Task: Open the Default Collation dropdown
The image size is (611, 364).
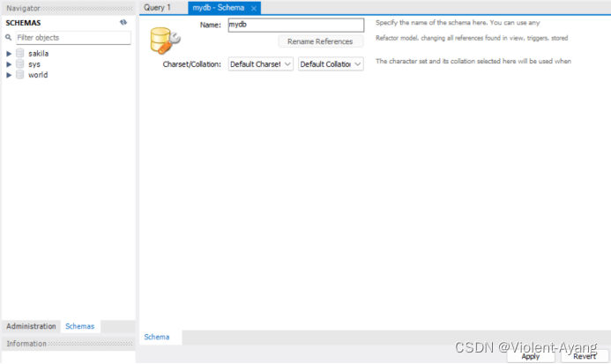Action: point(331,64)
